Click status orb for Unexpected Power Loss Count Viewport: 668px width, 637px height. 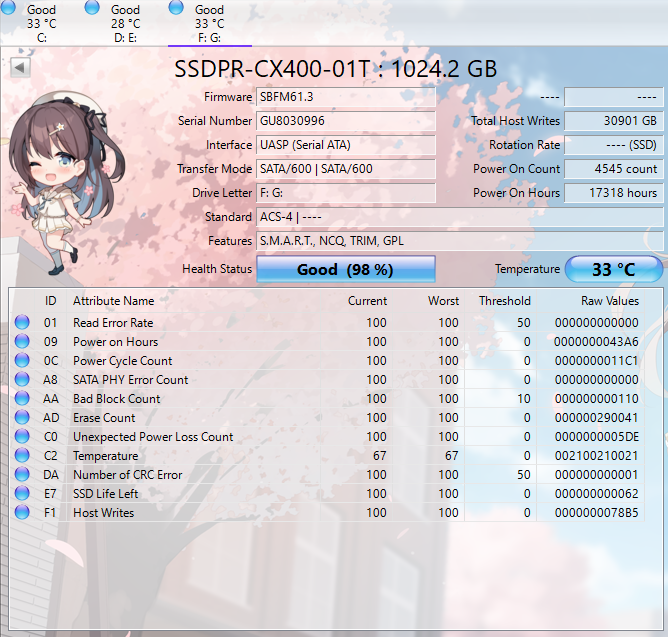pos(22,436)
